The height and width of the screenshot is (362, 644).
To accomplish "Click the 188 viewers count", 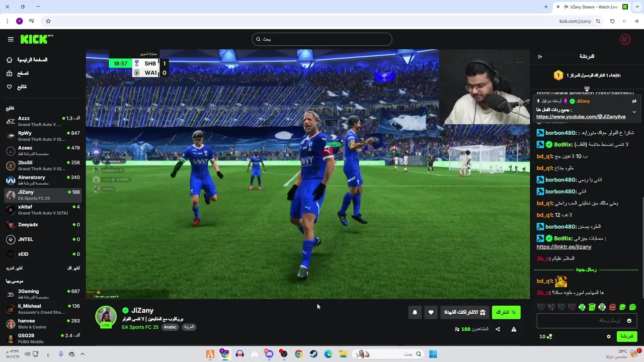I will coord(471,329).
